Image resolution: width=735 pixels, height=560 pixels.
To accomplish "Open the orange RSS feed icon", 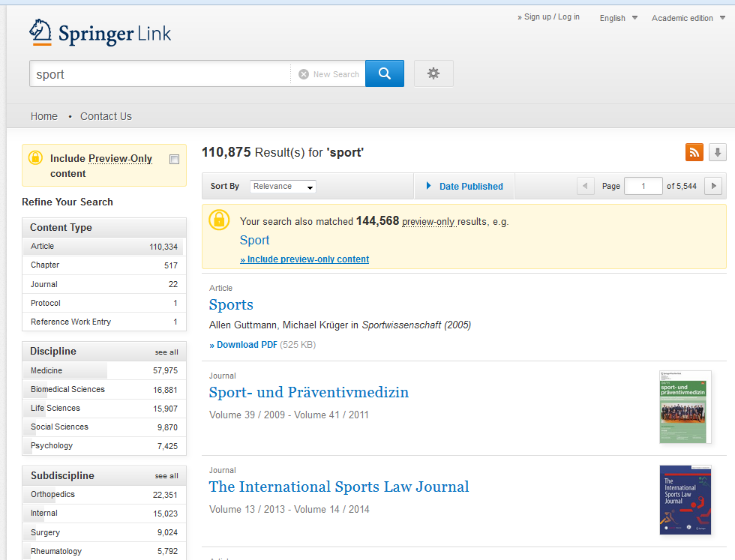I will 694,152.
